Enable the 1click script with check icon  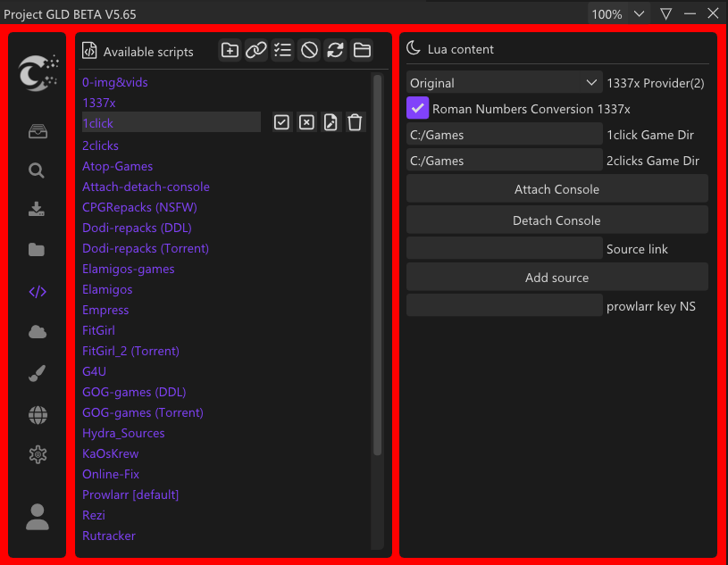click(282, 122)
